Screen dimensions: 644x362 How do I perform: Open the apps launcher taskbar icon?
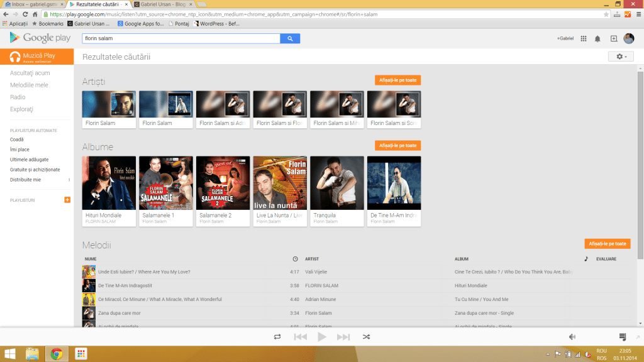coord(81,354)
